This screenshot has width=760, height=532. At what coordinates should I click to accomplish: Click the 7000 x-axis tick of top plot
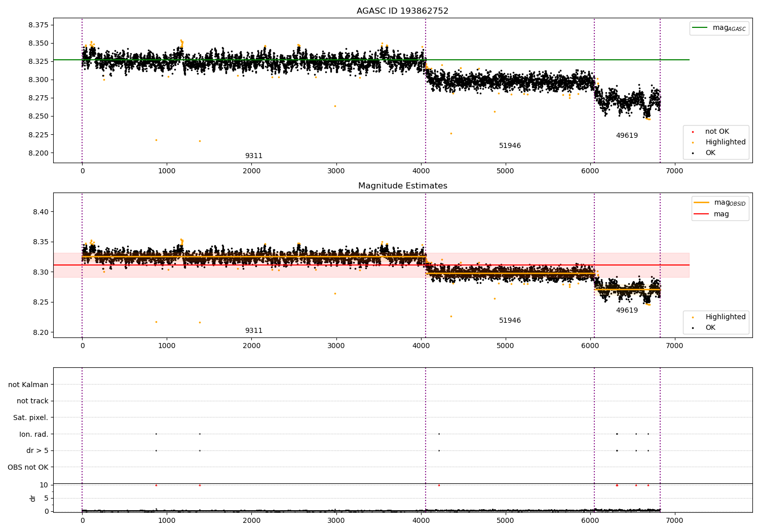[674, 171]
